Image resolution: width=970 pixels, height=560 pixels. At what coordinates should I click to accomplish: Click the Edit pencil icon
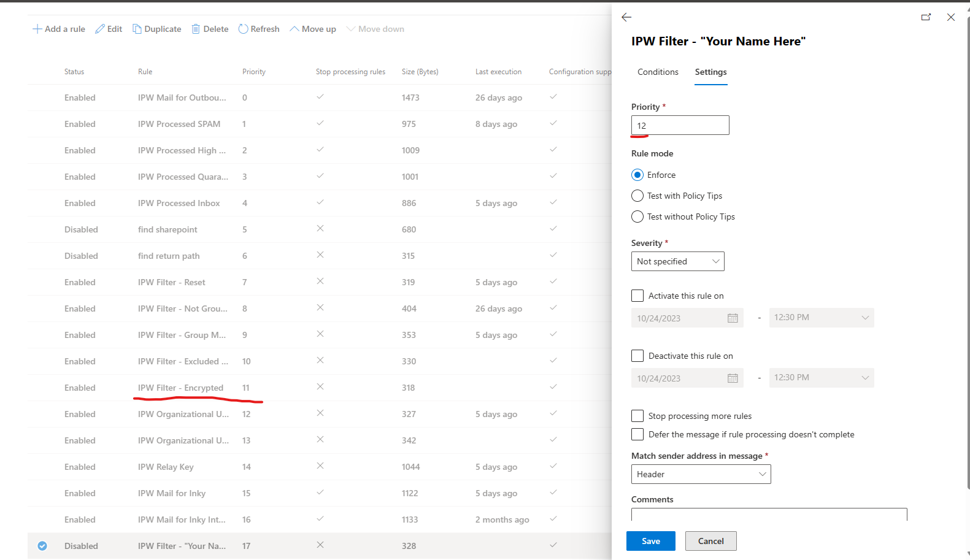click(x=100, y=29)
